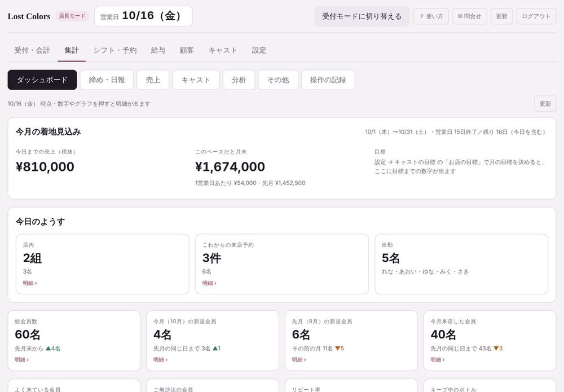564x392 pixels.
Task: Open the 給与 tab
Action: pos(158,50)
